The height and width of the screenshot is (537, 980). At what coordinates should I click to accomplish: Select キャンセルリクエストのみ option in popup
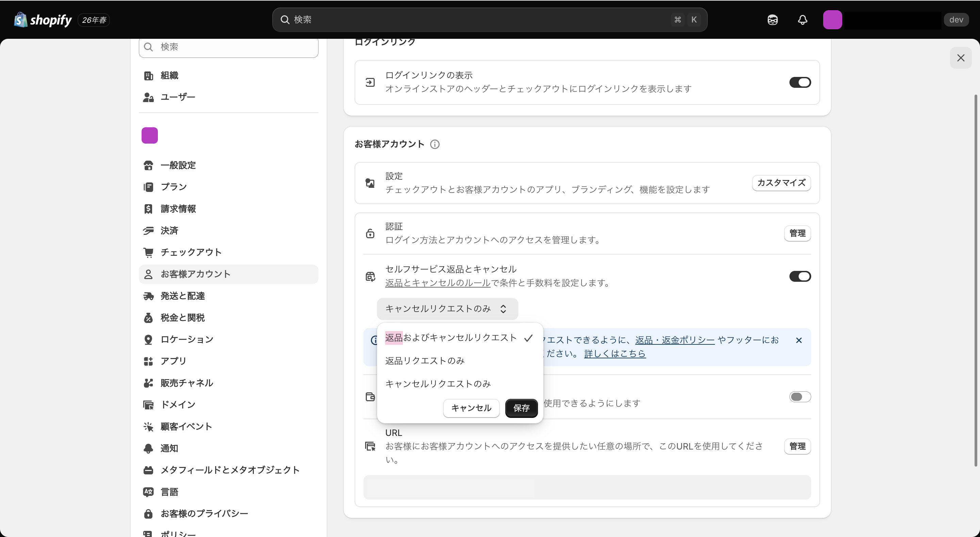[460, 384]
